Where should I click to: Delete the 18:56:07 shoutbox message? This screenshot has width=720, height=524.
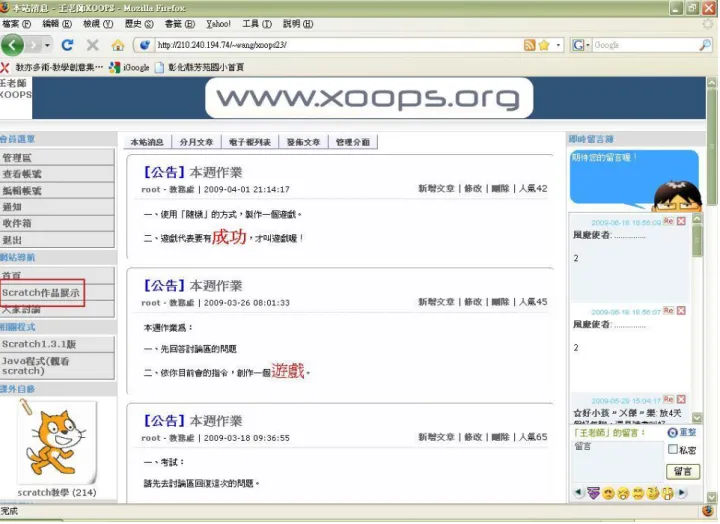tap(681, 310)
